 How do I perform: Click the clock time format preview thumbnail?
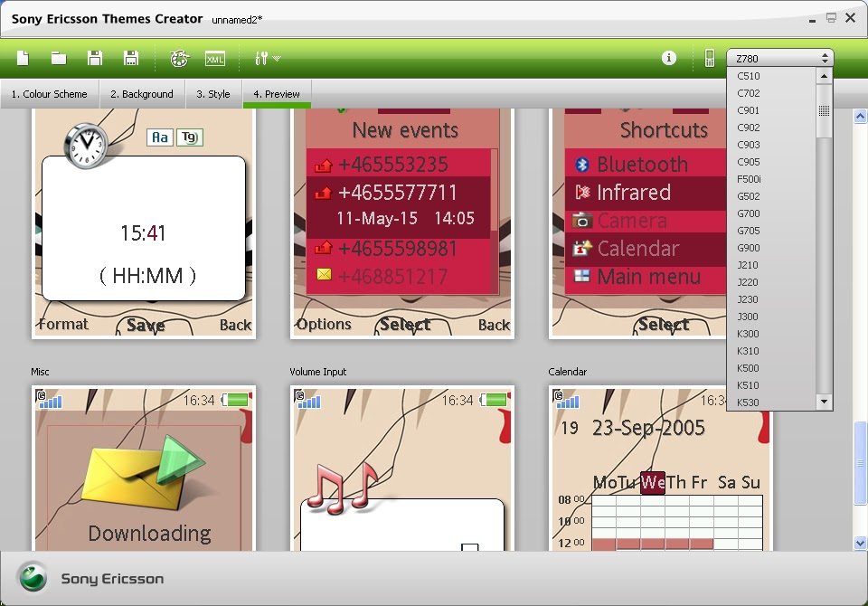144,223
